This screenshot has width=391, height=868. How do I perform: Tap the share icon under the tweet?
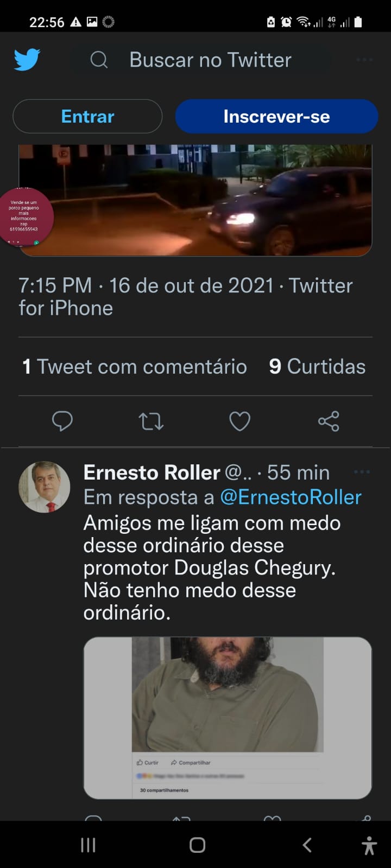point(329,421)
